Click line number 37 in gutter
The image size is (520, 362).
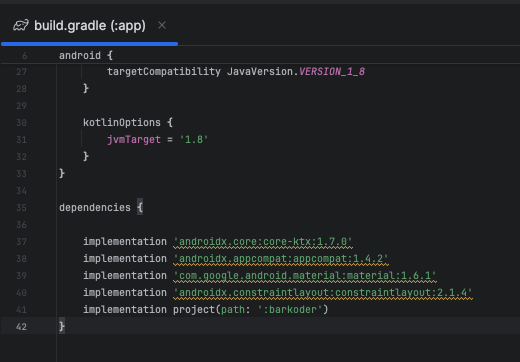(21, 242)
